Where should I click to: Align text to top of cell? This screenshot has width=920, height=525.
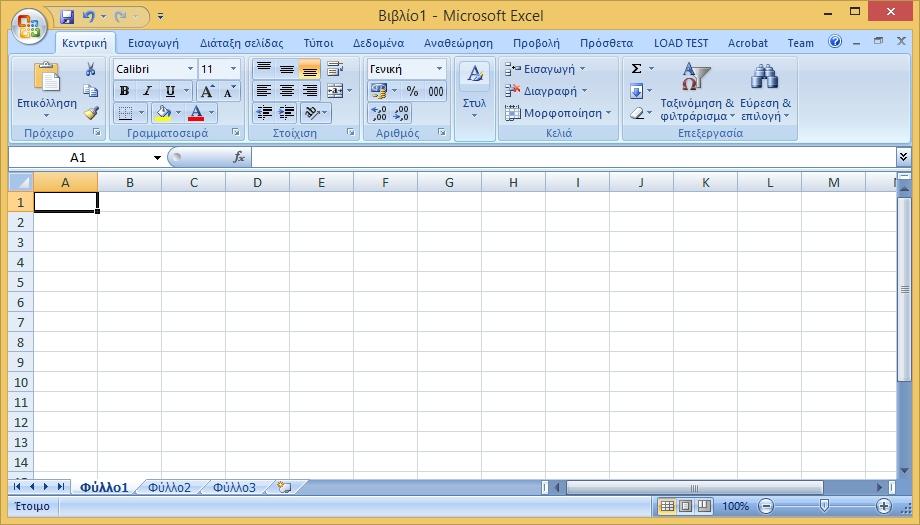[x=263, y=69]
